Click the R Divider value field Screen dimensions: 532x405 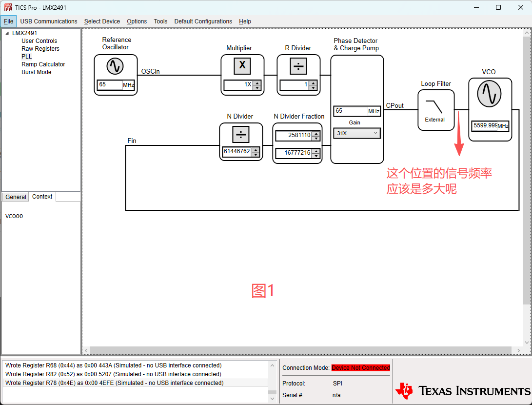[x=294, y=85]
